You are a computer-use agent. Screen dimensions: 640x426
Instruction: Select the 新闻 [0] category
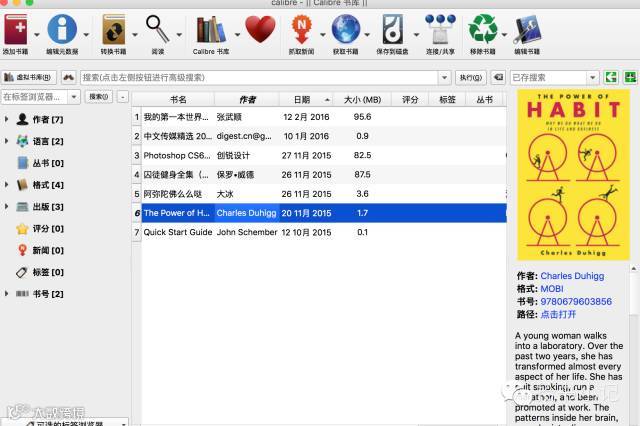point(40,250)
